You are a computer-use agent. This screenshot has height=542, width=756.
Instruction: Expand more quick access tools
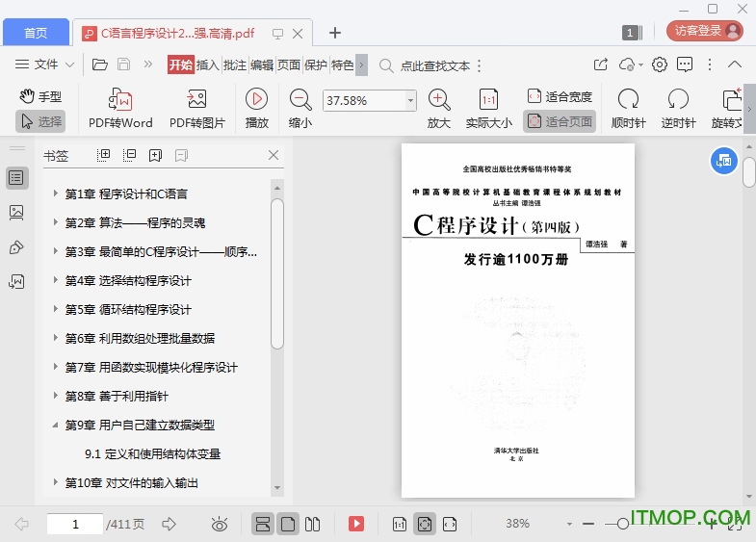148,65
